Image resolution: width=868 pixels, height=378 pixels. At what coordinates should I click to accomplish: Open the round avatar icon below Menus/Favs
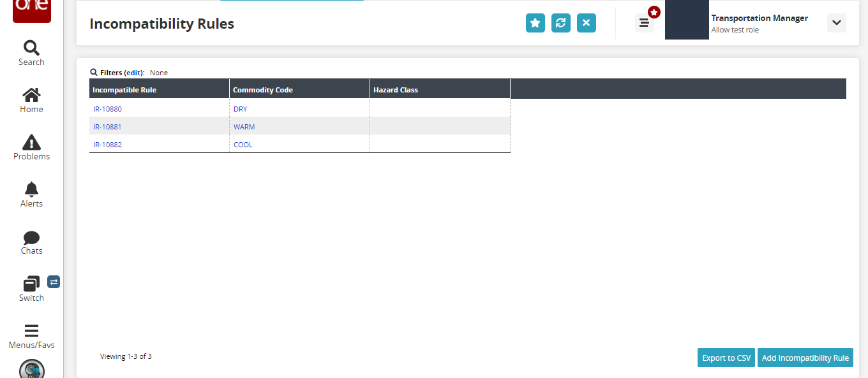tap(32, 369)
